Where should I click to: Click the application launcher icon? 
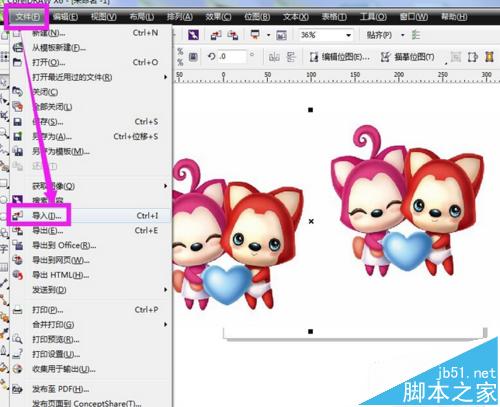[x=255, y=35]
